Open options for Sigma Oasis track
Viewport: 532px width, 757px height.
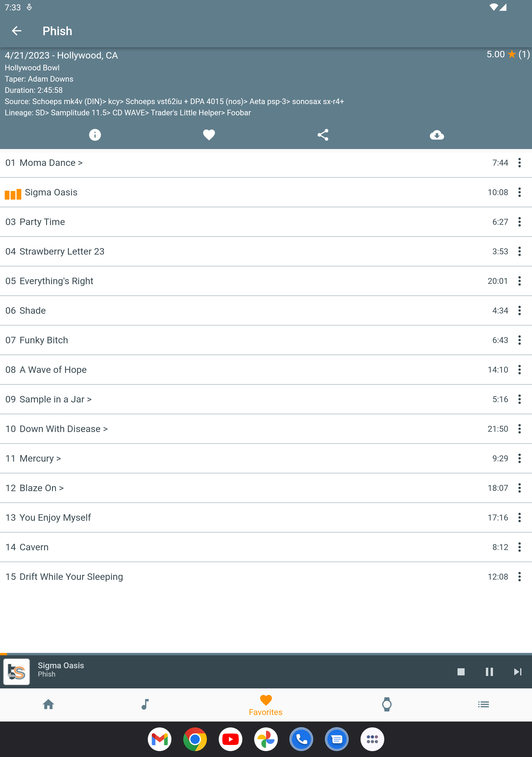[519, 193]
